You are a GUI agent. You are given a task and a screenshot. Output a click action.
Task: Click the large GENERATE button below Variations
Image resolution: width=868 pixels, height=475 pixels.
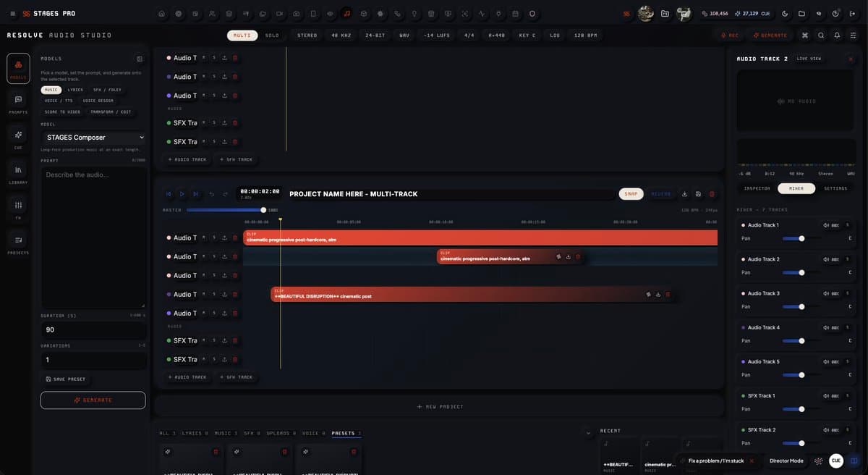coord(93,400)
